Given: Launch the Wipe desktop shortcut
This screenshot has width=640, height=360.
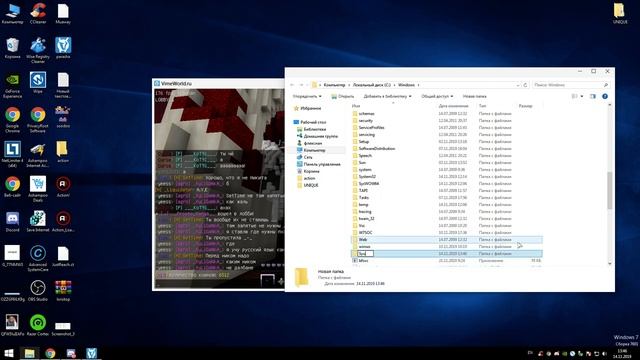Looking at the screenshot, I should click(x=38, y=83).
